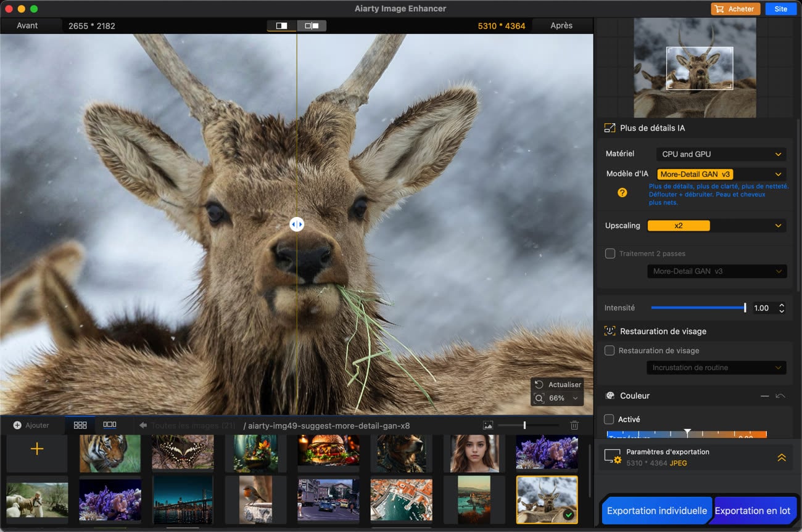The image size is (802, 532).
Task: Click the Exportation individuelle button
Action: pos(656,510)
